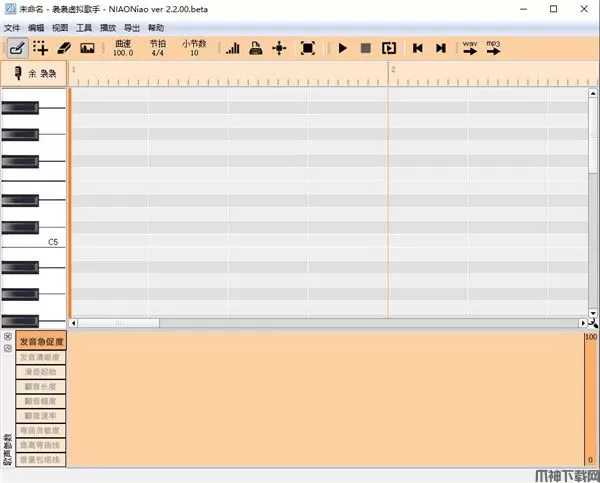Click the picture icon in the toolbar
The width and height of the screenshot is (600, 483).
click(x=87, y=48)
